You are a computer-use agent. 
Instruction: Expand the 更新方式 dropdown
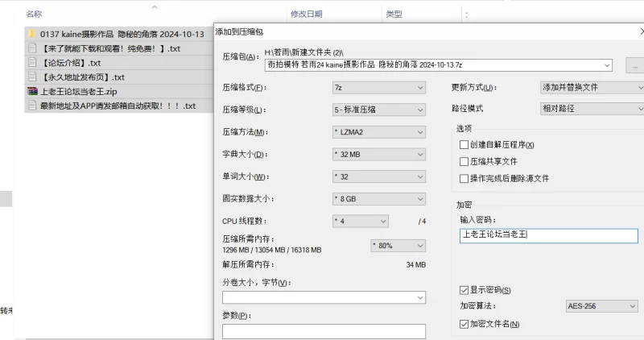coord(592,88)
